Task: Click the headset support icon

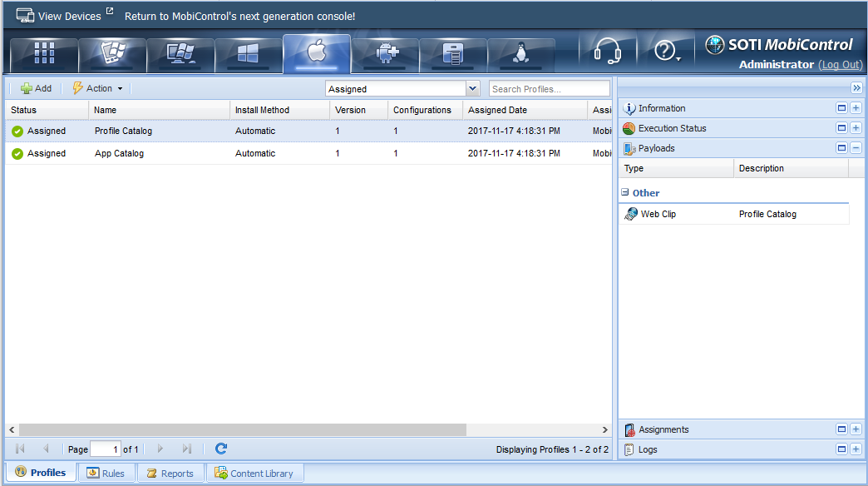Action: pos(608,52)
